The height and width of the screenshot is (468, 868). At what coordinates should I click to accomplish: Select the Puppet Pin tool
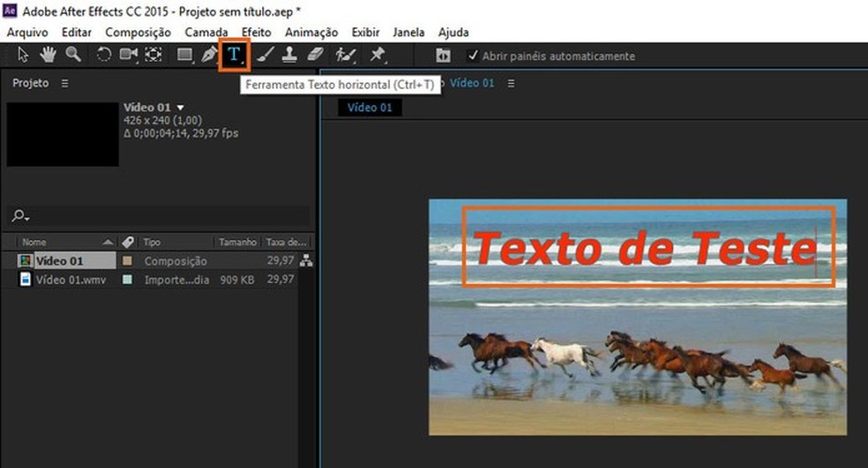378,55
